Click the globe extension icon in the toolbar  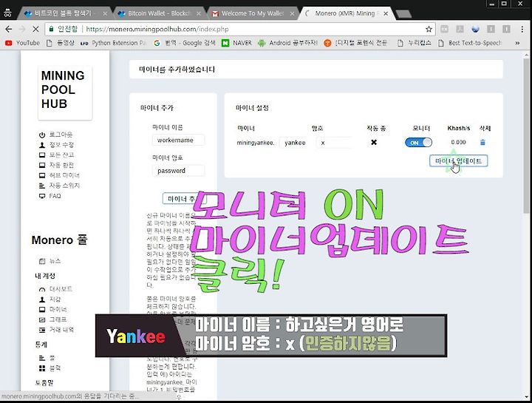tap(475, 29)
